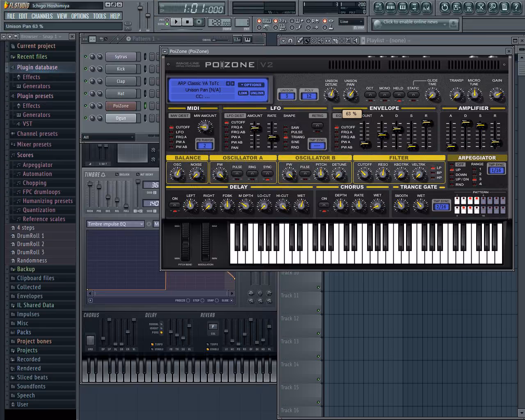
Task: Select the Ogun channel button
Action: [x=121, y=118]
